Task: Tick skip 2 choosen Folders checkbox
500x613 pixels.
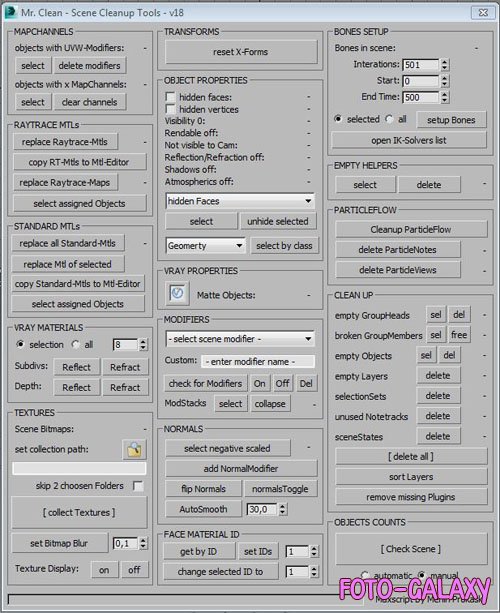Action: tap(138, 486)
